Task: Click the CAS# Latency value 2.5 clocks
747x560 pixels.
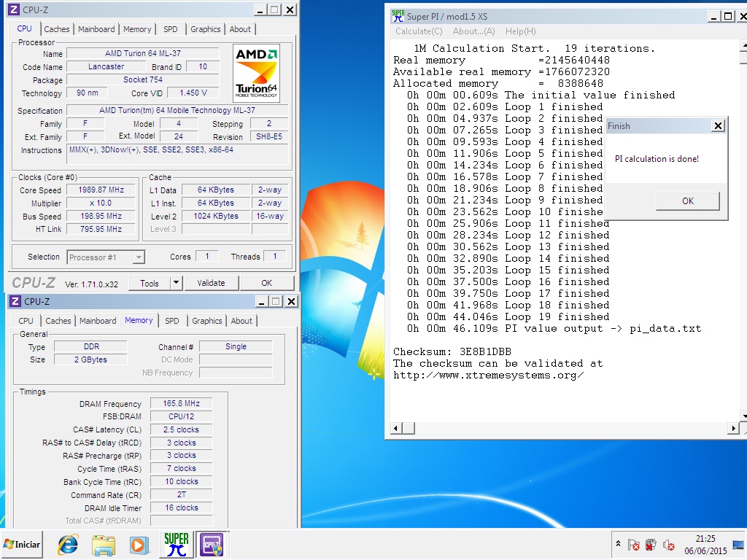Action: click(x=181, y=429)
